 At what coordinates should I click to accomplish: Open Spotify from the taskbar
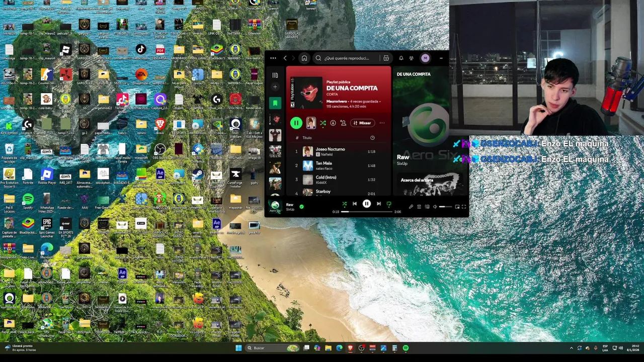(x=406, y=348)
